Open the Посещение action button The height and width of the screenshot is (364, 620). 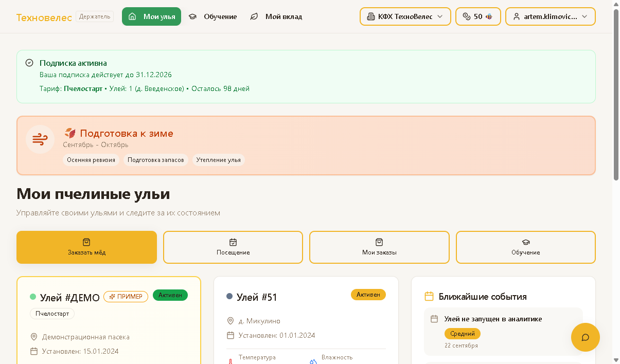pos(233,247)
